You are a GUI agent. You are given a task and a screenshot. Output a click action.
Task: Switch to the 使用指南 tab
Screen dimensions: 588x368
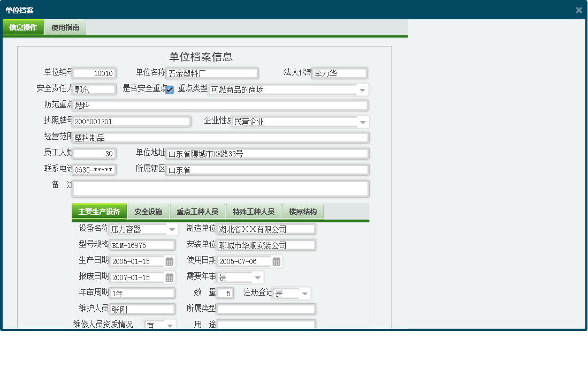click(x=64, y=27)
